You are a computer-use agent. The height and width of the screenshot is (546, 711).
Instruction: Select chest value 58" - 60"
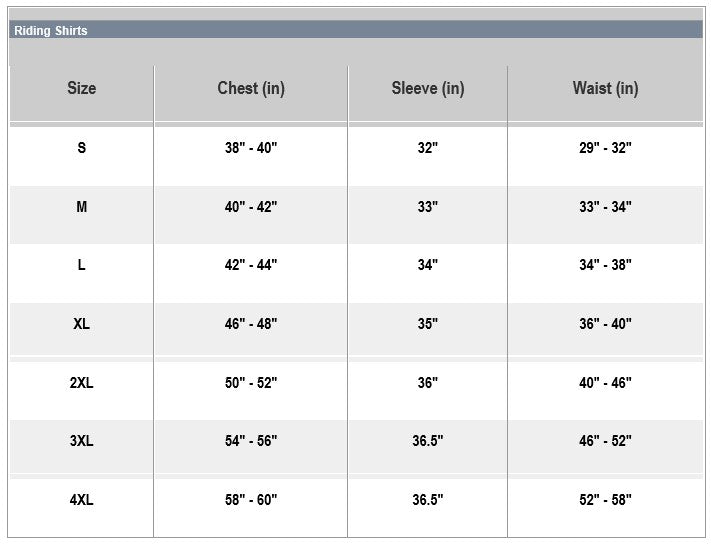point(251,500)
